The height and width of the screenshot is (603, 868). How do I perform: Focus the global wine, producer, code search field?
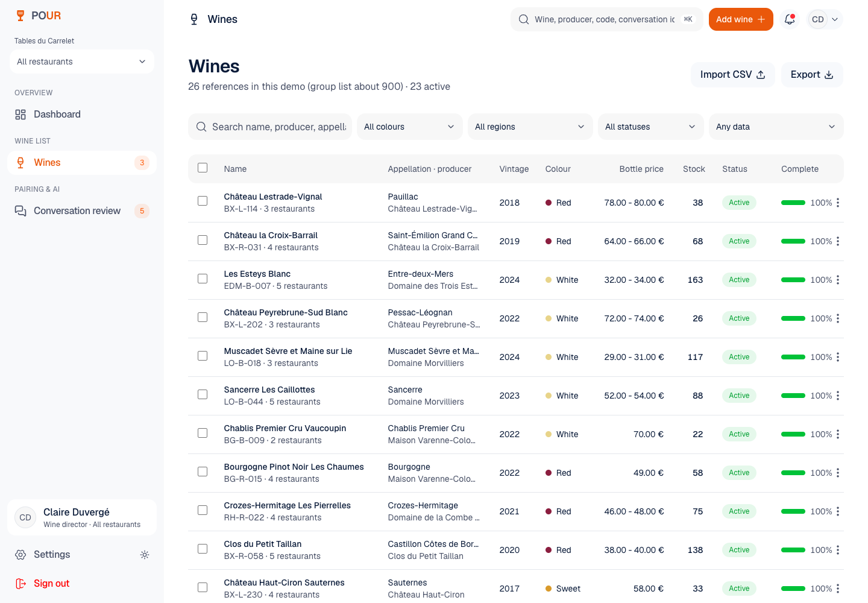606,19
